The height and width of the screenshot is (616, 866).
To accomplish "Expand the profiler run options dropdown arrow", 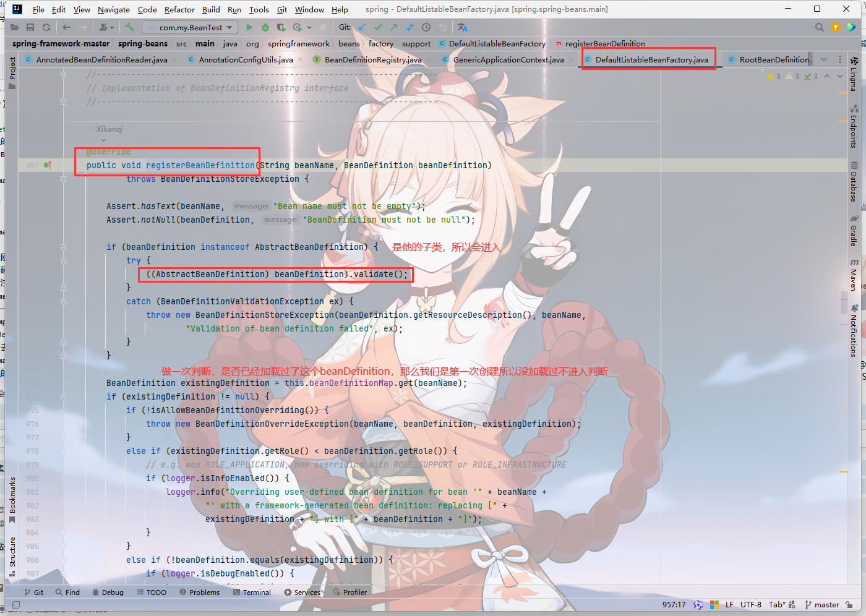I will 309,27.
